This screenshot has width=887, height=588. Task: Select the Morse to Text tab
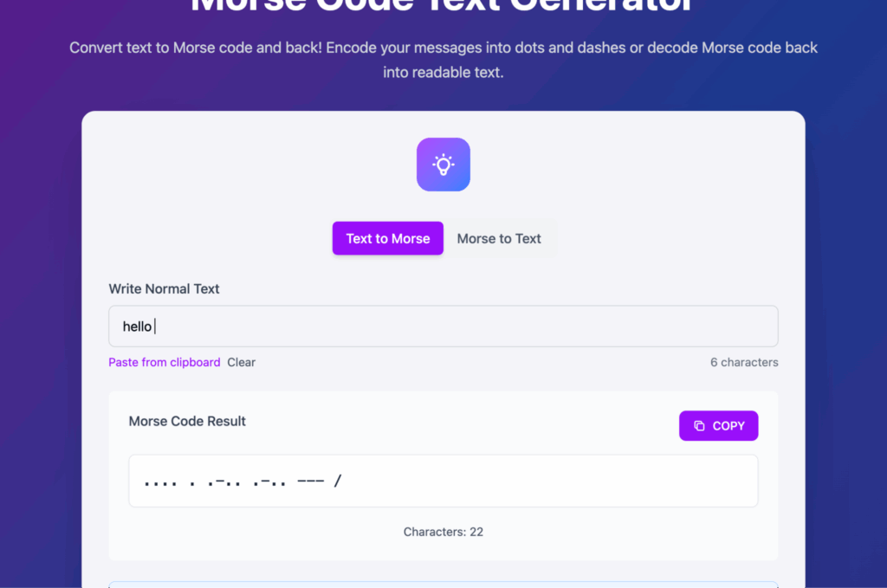point(499,239)
